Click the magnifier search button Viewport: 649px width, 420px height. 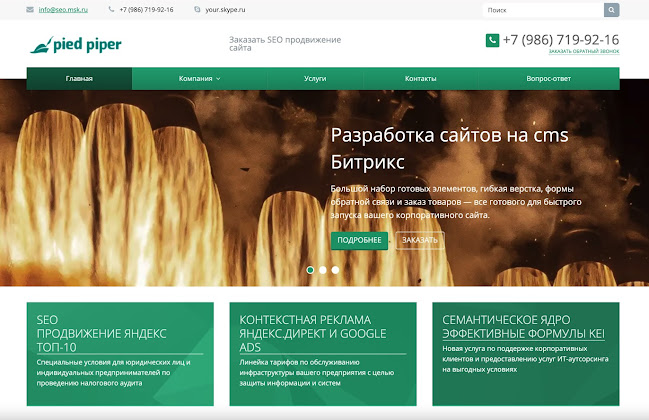(x=611, y=10)
